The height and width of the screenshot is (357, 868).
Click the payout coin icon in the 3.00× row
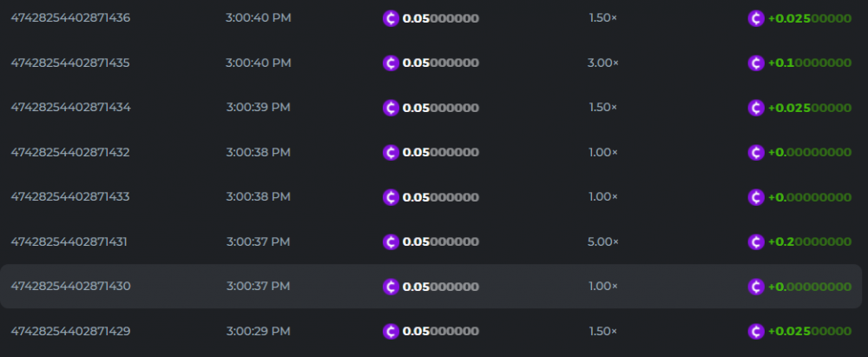tap(757, 63)
